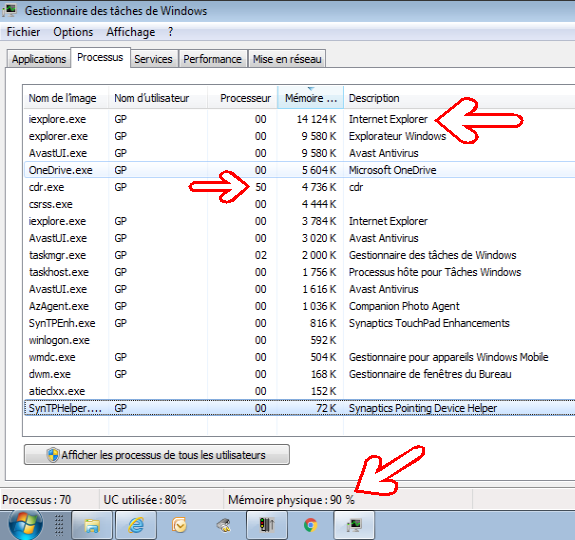Sort by Description column header
This screenshot has width=575, height=540.
pyautogui.click(x=458, y=98)
